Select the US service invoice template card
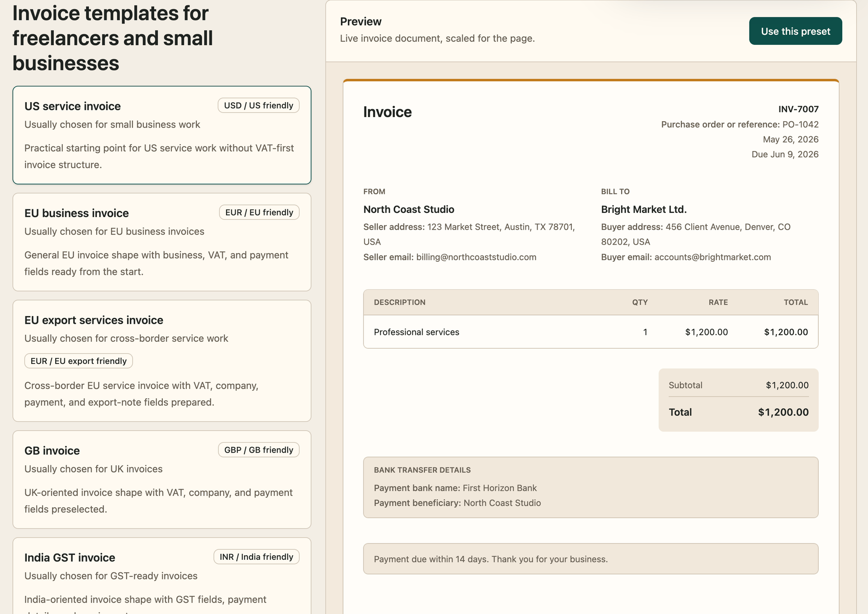Screen dimensions: 868x614 [162, 135]
